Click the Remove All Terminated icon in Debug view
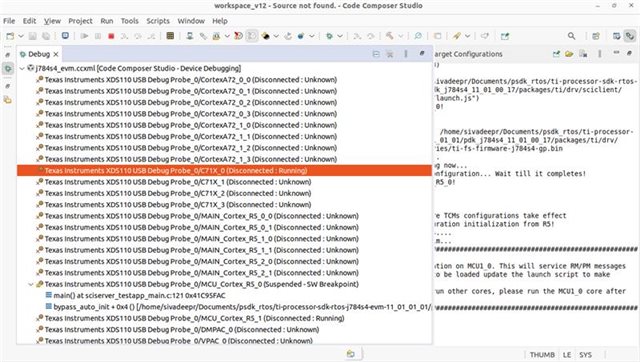This screenshot has height=362, width=640. 390,54
